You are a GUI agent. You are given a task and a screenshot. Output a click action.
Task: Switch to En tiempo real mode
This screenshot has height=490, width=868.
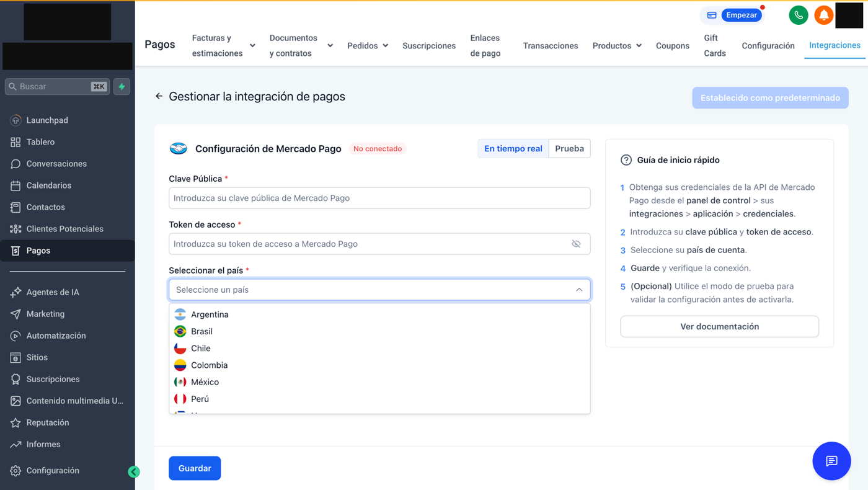pyautogui.click(x=513, y=149)
